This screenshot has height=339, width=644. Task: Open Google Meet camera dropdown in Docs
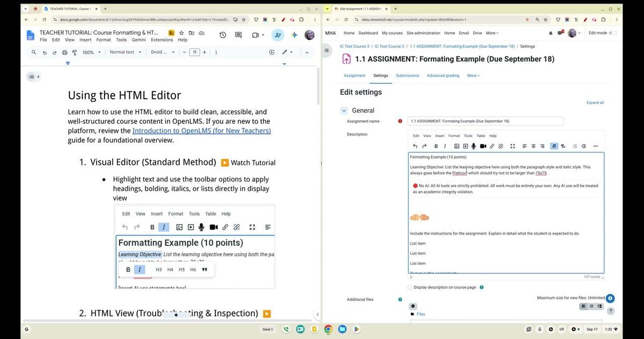click(257, 35)
